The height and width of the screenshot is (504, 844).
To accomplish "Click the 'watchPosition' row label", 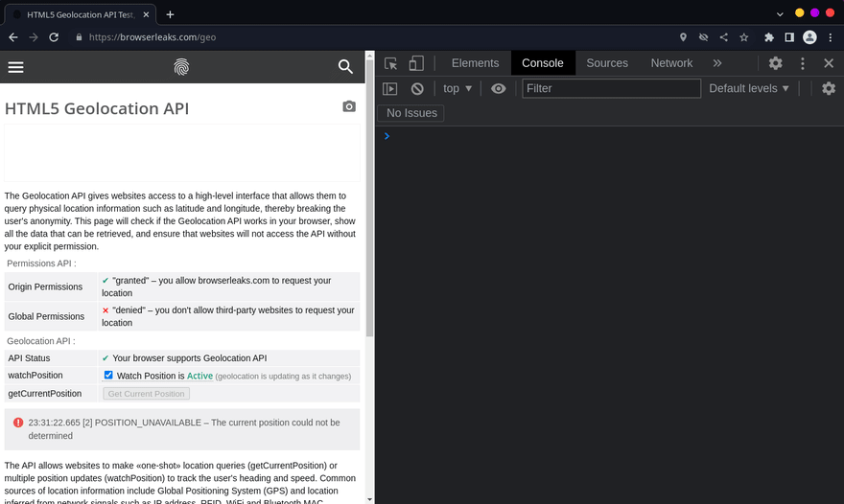I will (35, 376).
